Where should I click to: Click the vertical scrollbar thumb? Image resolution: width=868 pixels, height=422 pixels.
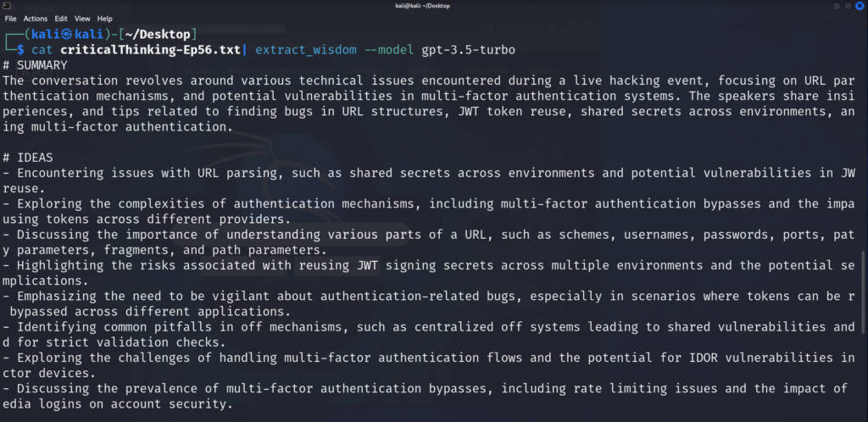tap(864, 292)
